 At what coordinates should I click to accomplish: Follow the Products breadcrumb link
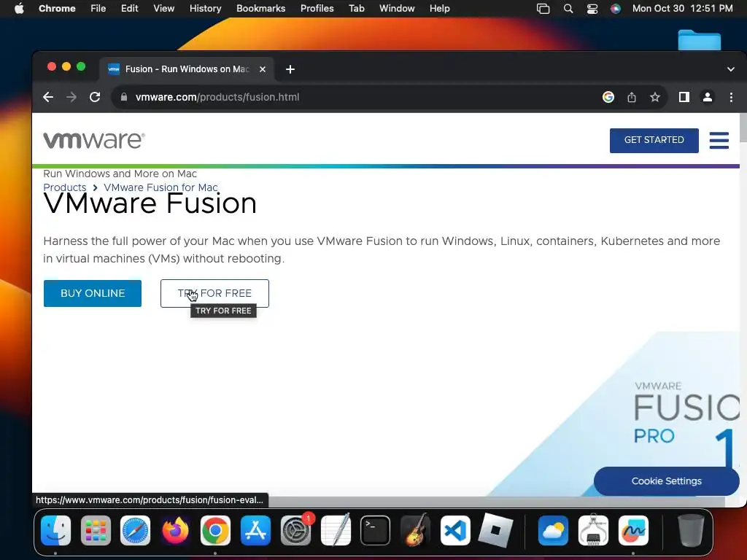(x=65, y=187)
